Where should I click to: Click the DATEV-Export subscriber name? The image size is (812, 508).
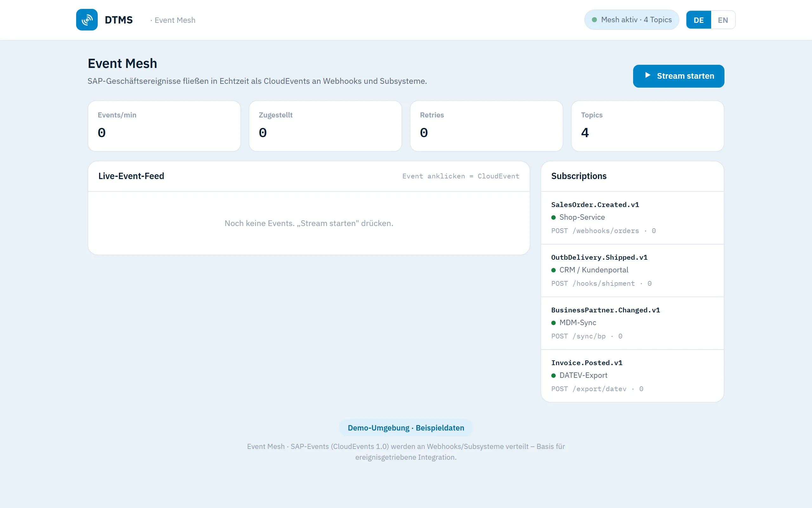pos(583,375)
